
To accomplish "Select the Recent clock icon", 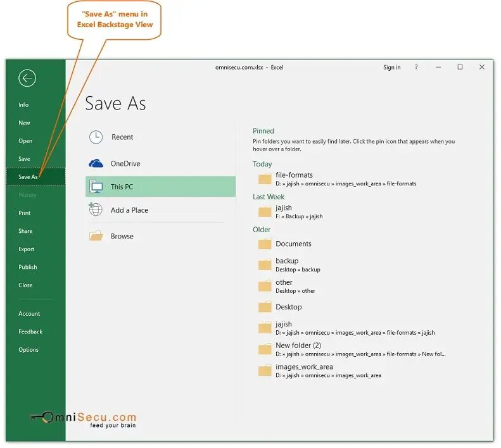I will (96, 137).
